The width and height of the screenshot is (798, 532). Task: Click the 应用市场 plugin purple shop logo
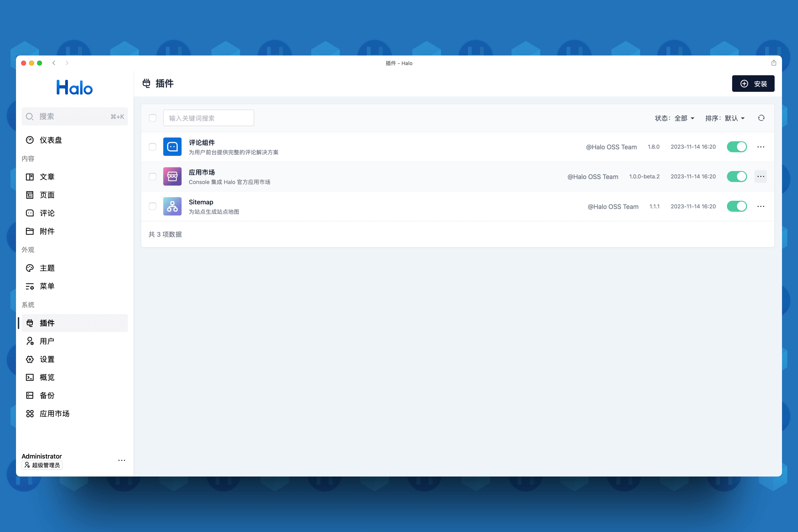(172, 176)
